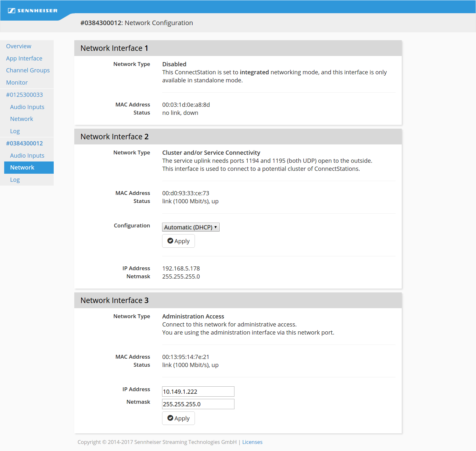476x451 pixels.
Task: Select device #0125300033 in sidebar
Action: pyautogui.click(x=24, y=95)
